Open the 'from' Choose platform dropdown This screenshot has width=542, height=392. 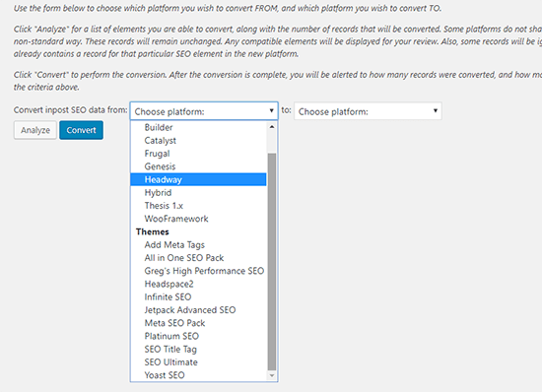(x=204, y=111)
